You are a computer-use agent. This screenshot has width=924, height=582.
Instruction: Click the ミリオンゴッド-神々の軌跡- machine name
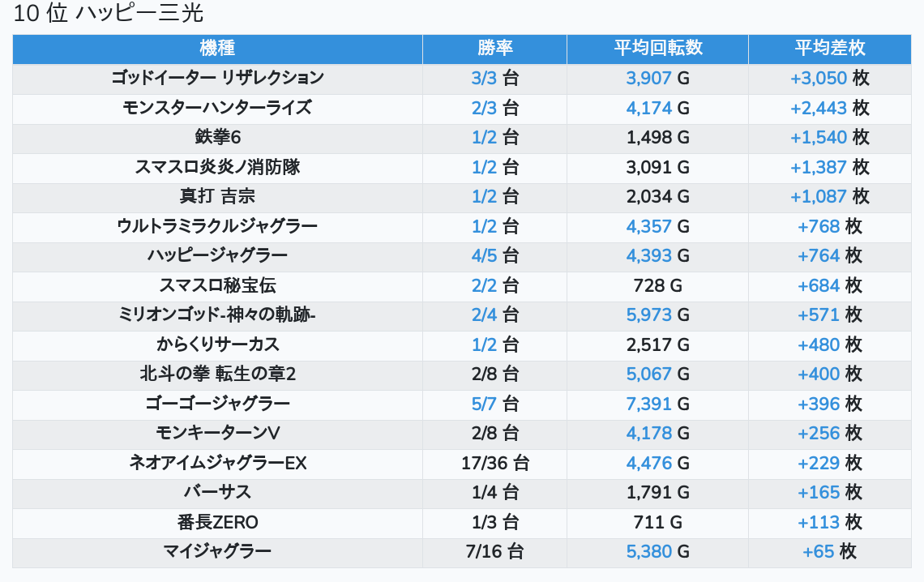(217, 315)
